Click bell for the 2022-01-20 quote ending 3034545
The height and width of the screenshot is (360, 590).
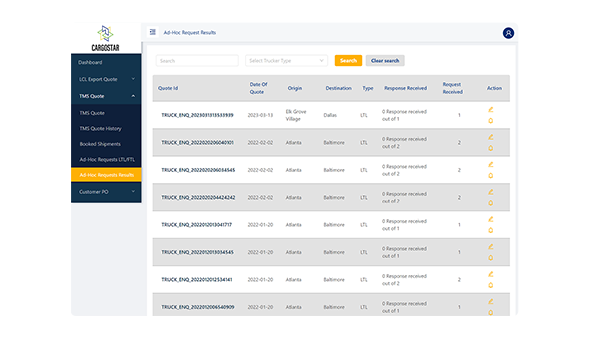[x=490, y=258]
